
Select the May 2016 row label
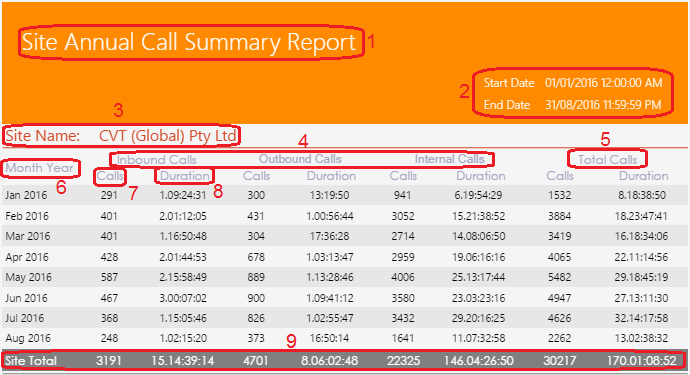pos(28,277)
